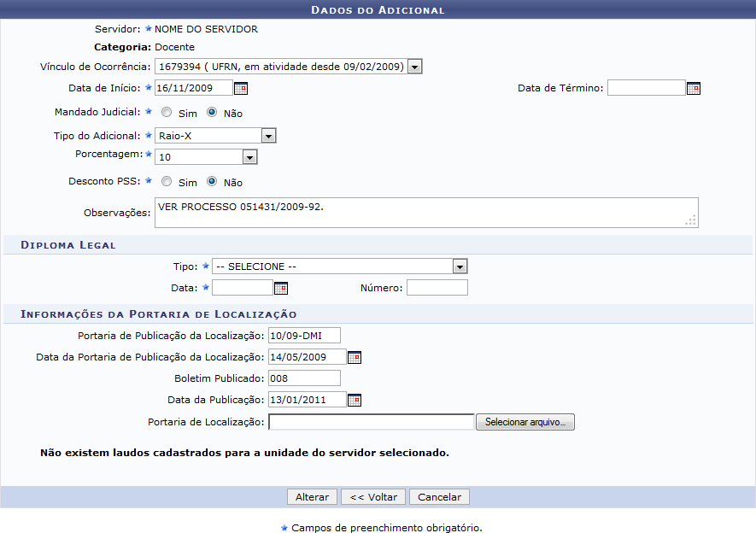Focus the Observações text area
756x533 pixels.
tap(425, 213)
